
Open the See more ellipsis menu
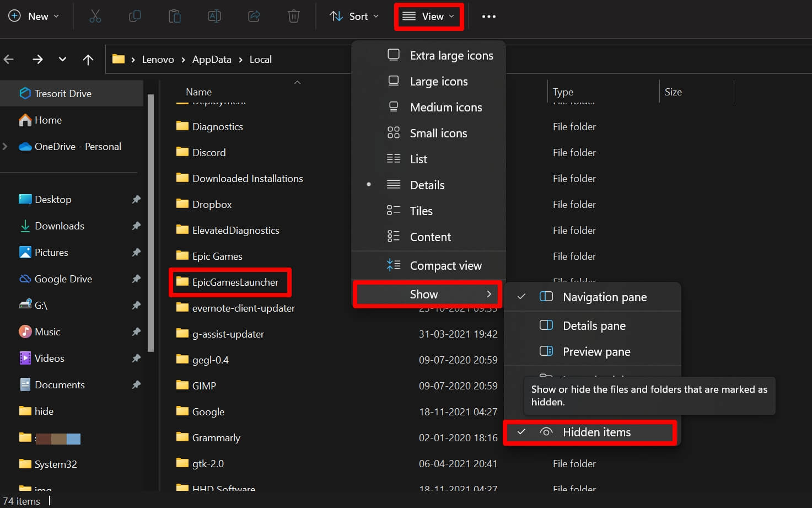point(488,16)
